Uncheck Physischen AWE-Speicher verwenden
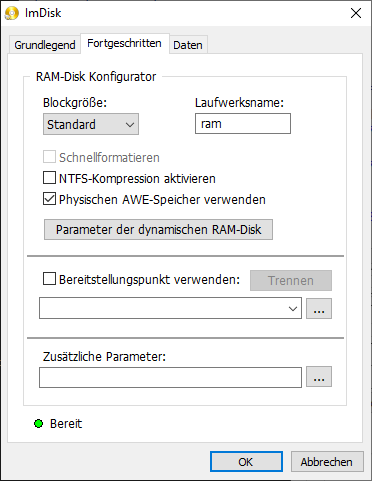372x481 pixels. click(49, 199)
